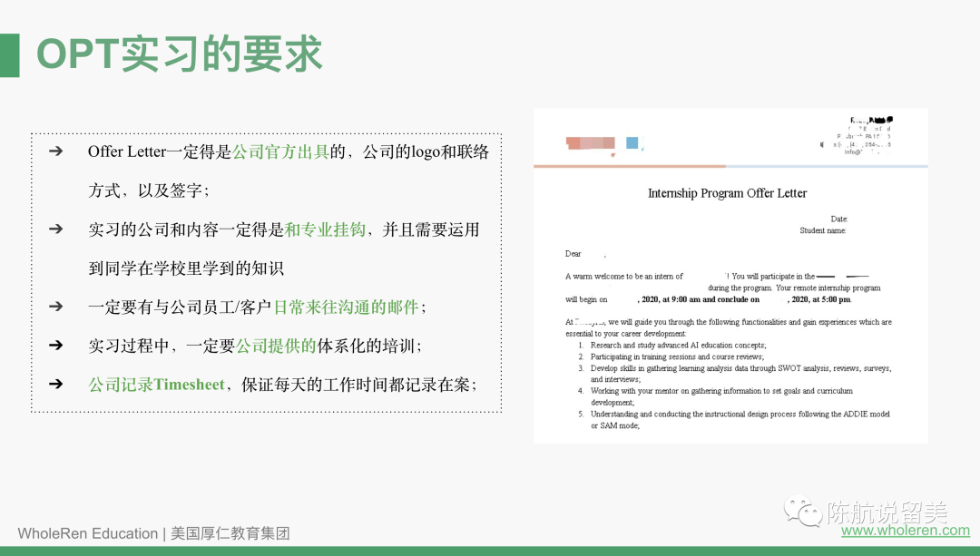The height and width of the screenshot is (556, 980).
Task: Click the Student name field on the letter
Action: tap(822, 230)
